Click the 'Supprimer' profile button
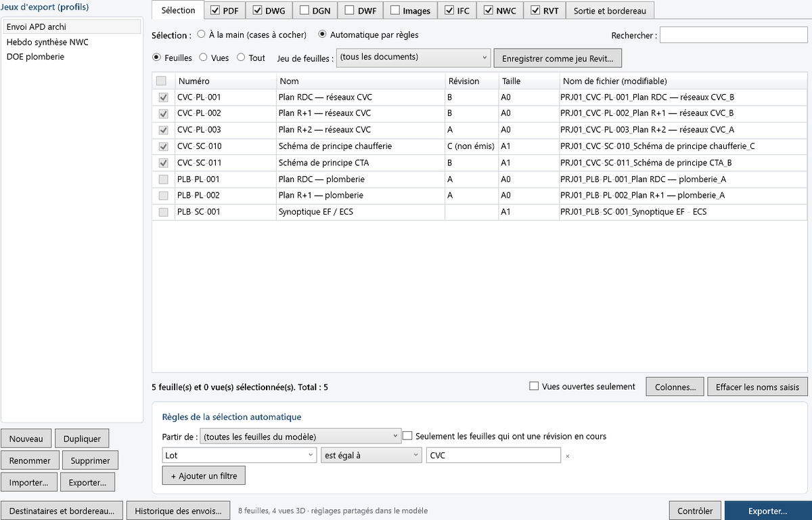 [x=90, y=460]
